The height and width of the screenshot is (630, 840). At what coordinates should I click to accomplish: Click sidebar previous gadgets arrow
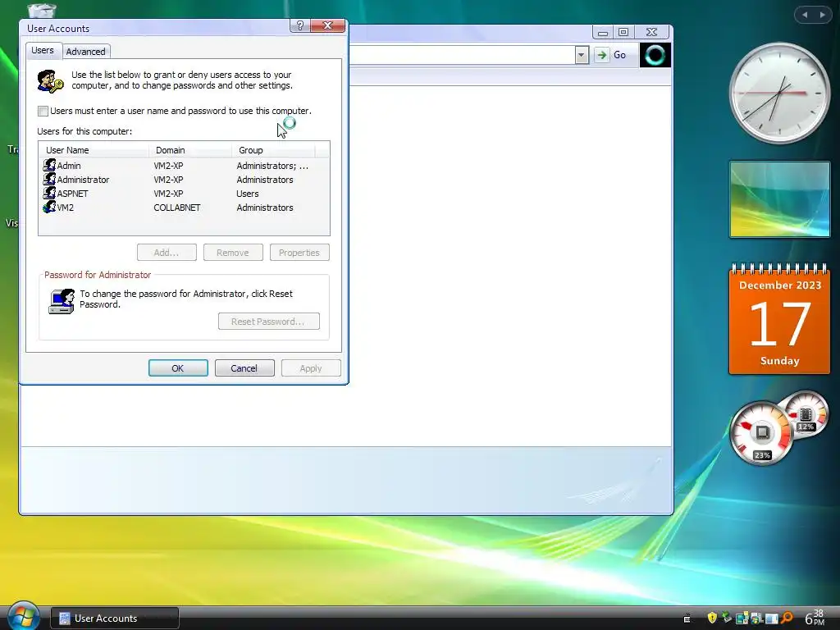click(804, 15)
